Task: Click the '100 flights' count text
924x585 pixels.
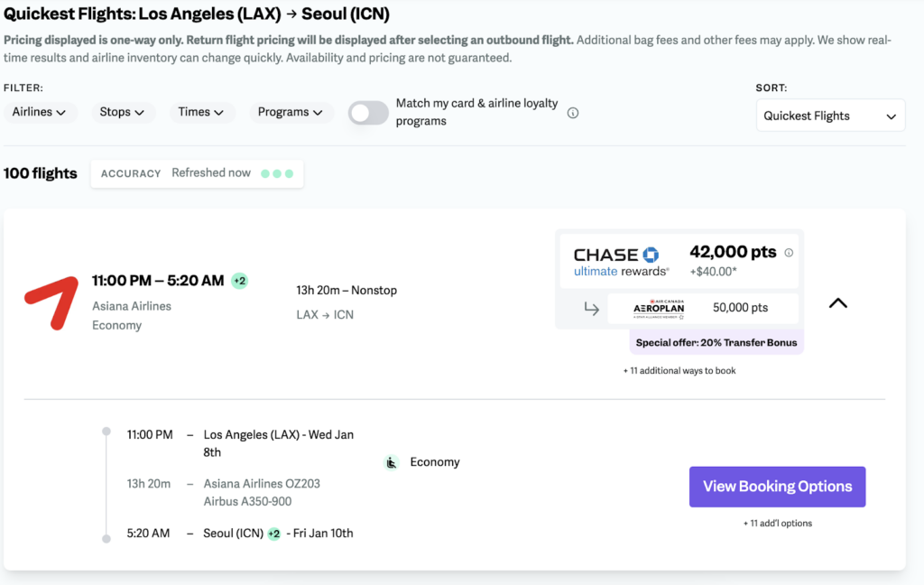Action: (41, 173)
